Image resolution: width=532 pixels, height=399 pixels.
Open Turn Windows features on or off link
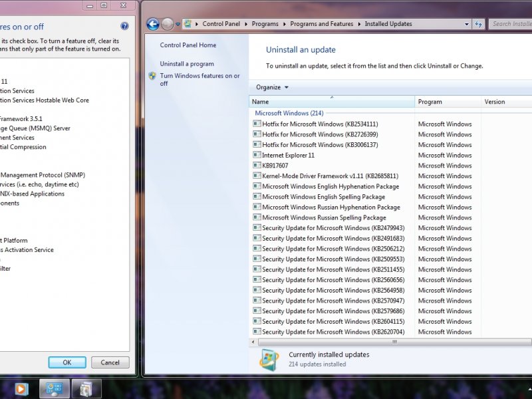coord(200,79)
